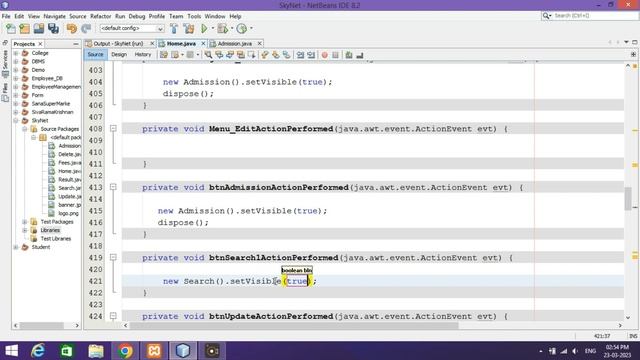Image resolution: width=640 pixels, height=360 pixels.
Task: Click the Shift Line Left icon
Action: (300, 55)
